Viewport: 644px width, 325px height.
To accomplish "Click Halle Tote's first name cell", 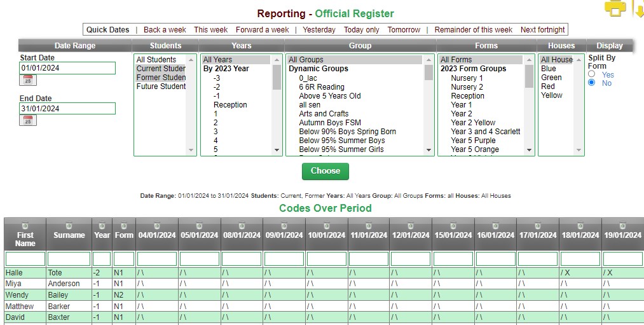I will pos(25,273).
